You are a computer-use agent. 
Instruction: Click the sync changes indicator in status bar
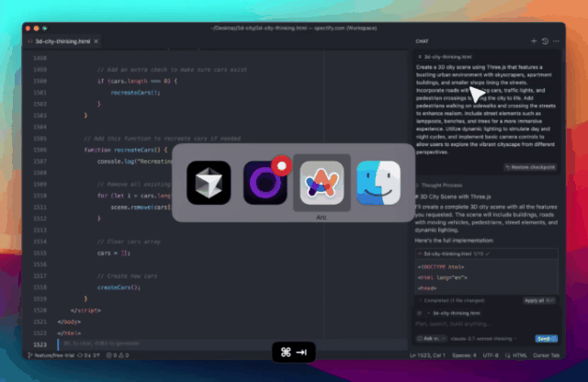click(x=88, y=355)
